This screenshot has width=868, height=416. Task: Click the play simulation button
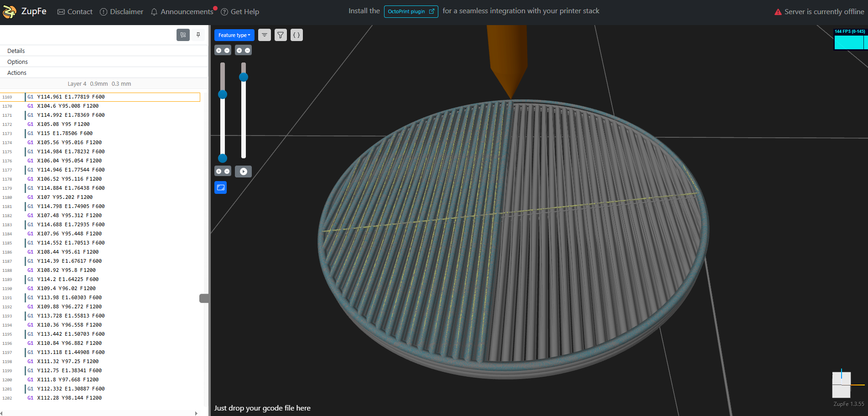click(244, 172)
